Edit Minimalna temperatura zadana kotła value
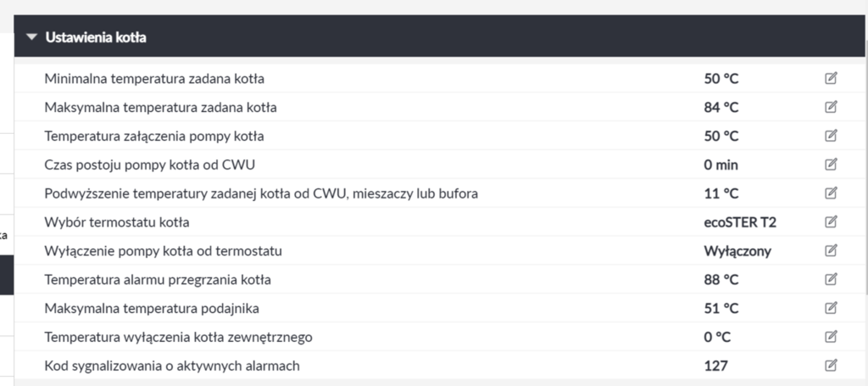868x386 pixels. [831, 79]
